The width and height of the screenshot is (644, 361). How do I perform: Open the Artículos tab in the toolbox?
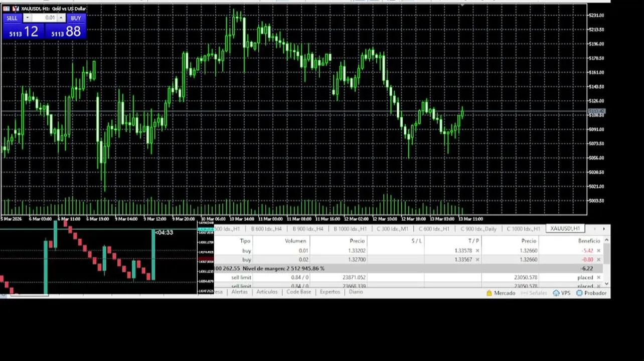pyautogui.click(x=267, y=292)
